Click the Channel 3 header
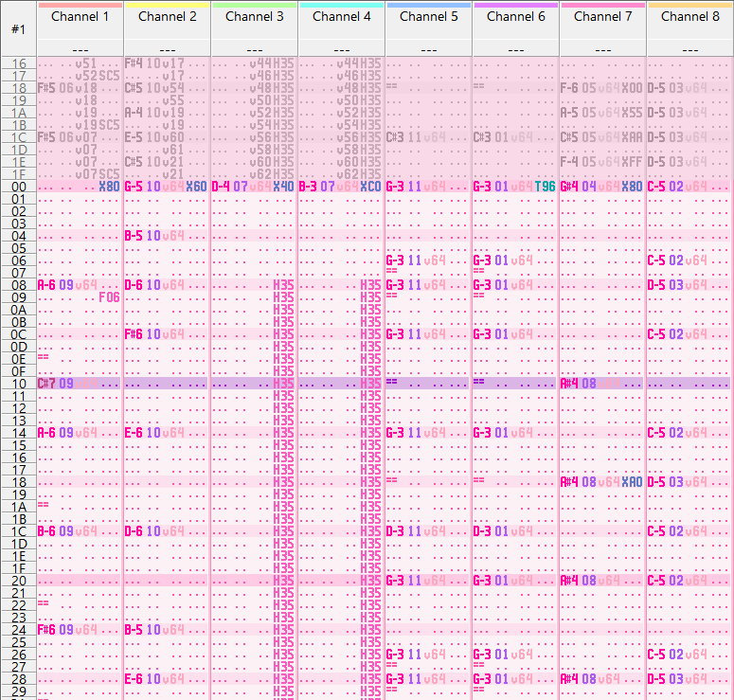 pos(254,17)
